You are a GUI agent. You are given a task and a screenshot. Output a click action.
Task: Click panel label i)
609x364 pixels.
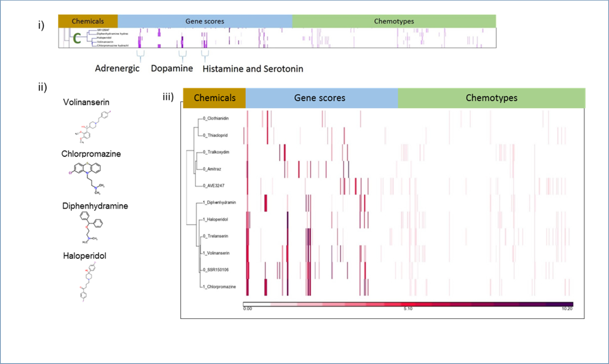click(41, 25)
